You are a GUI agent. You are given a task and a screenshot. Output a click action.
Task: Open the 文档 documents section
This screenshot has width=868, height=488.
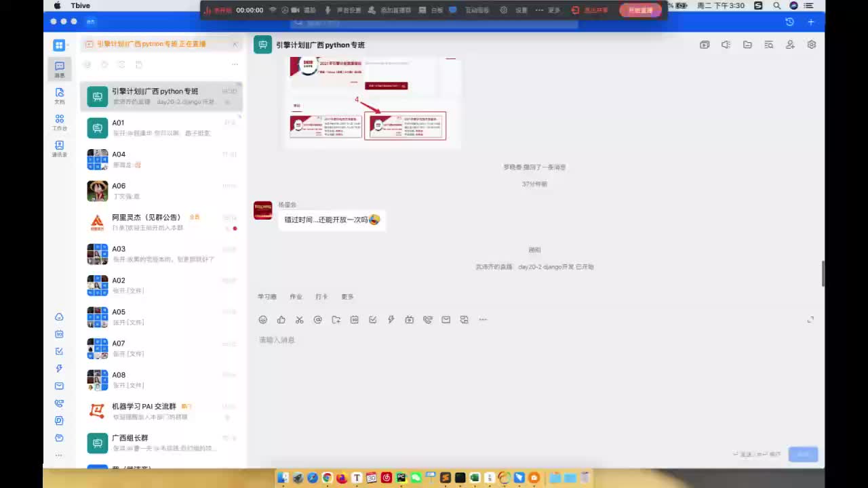[x=60, y=96]
